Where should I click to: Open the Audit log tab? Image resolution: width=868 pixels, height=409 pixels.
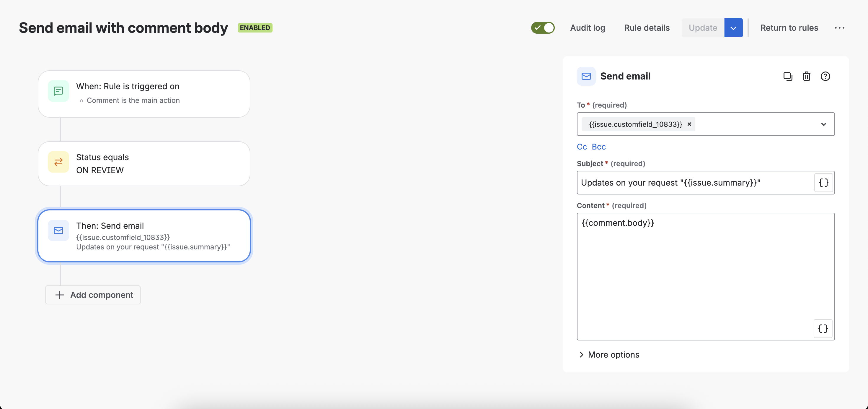pyautogui.click(x=587, y=28)
